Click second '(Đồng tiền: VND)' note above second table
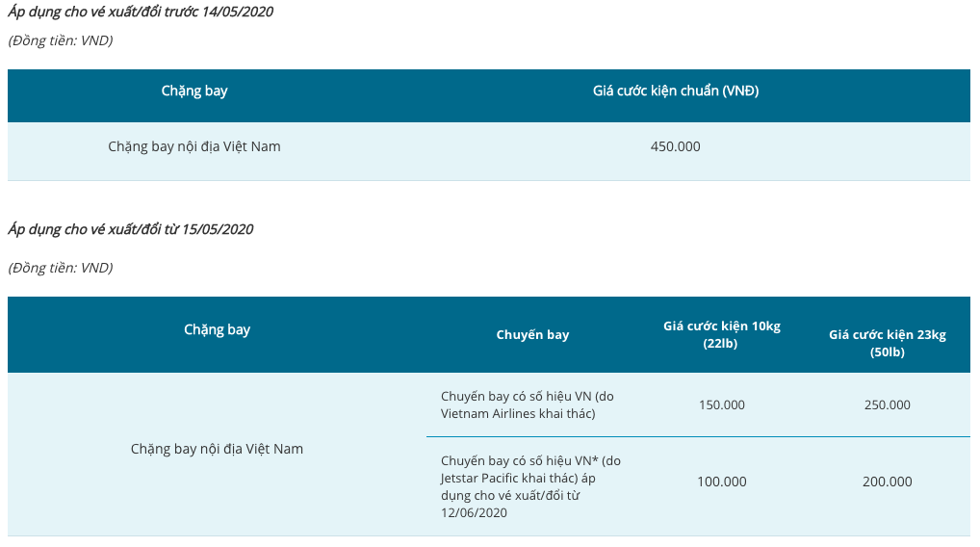 point(61,268)
